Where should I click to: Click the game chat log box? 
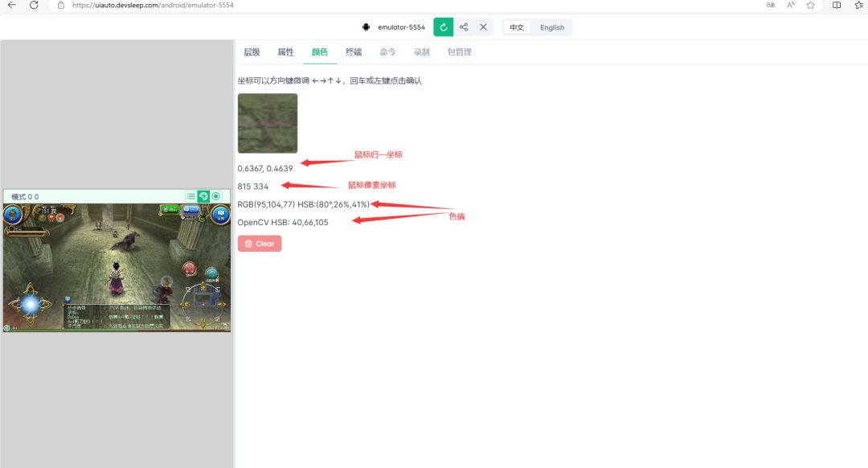point(117,316)
